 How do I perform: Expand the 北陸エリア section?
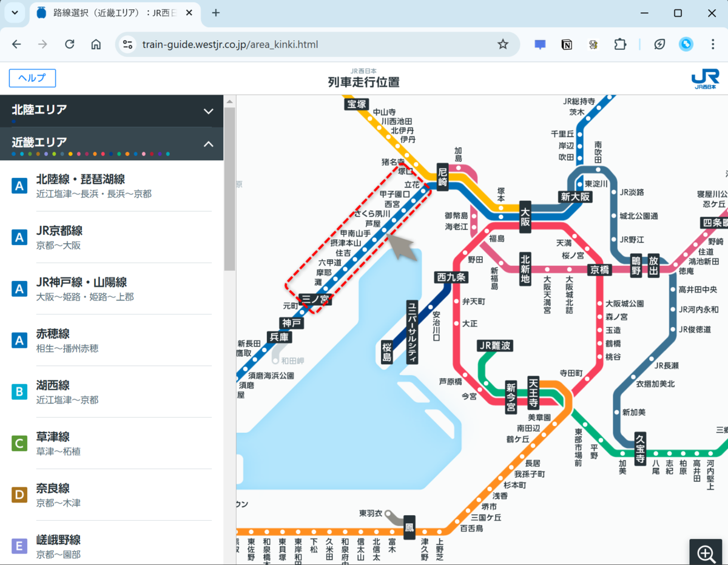click(112, 110)
